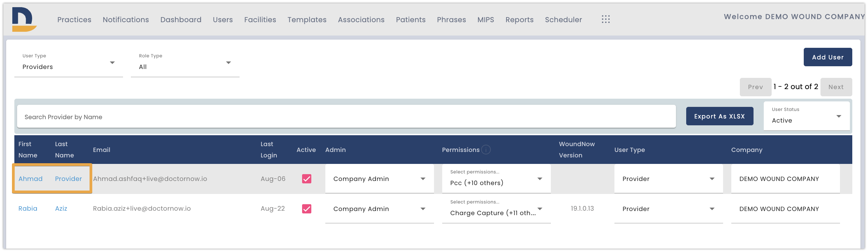Click the WoundNow Version column header
Screen dimensions: 868x252
point(577,150)
